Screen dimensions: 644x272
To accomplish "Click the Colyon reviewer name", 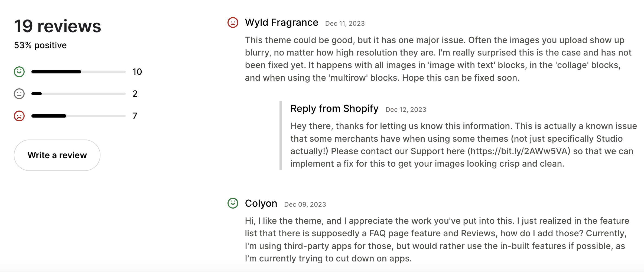I will [x=261, y=203].
